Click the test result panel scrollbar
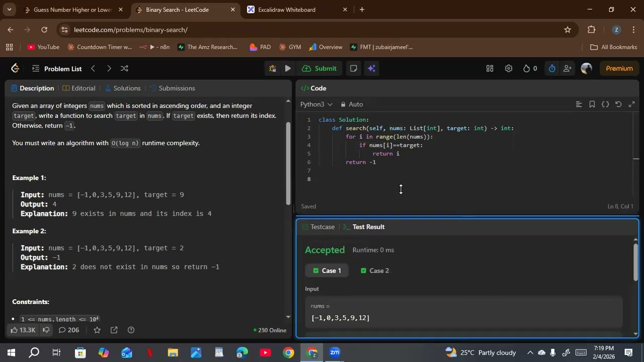 (635, 262)
